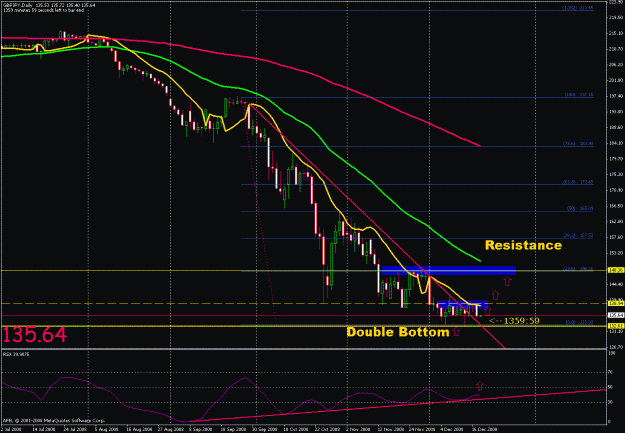Click the yellow 138.94 price axis label

point(614,303)
